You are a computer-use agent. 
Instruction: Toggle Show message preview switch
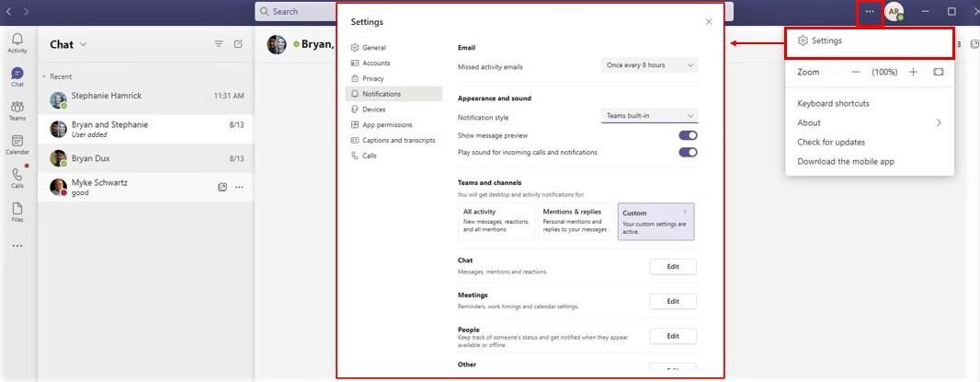[x=688, y=135]
